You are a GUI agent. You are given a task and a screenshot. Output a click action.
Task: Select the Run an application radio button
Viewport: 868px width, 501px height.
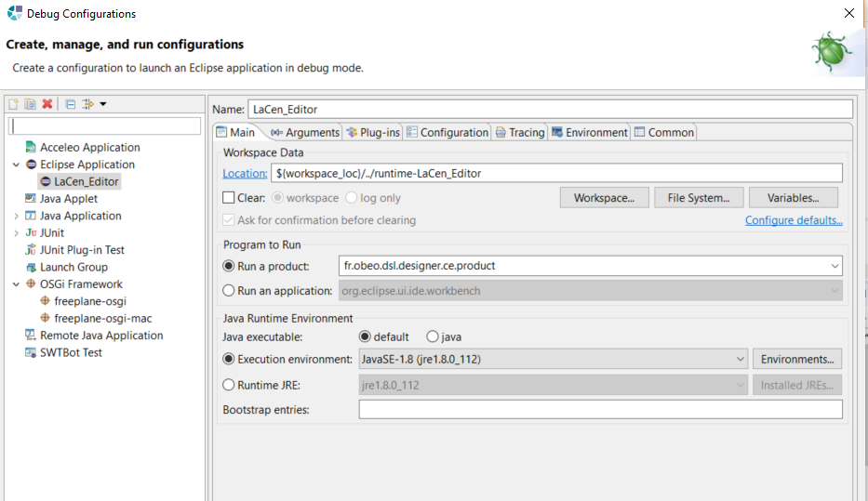(229, 290)
